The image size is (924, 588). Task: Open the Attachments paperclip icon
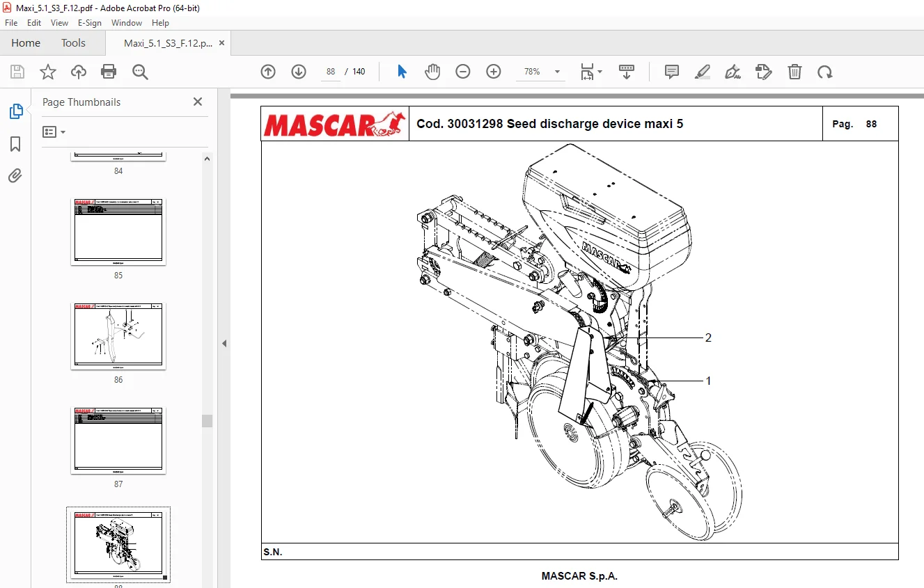click(15, 175)
